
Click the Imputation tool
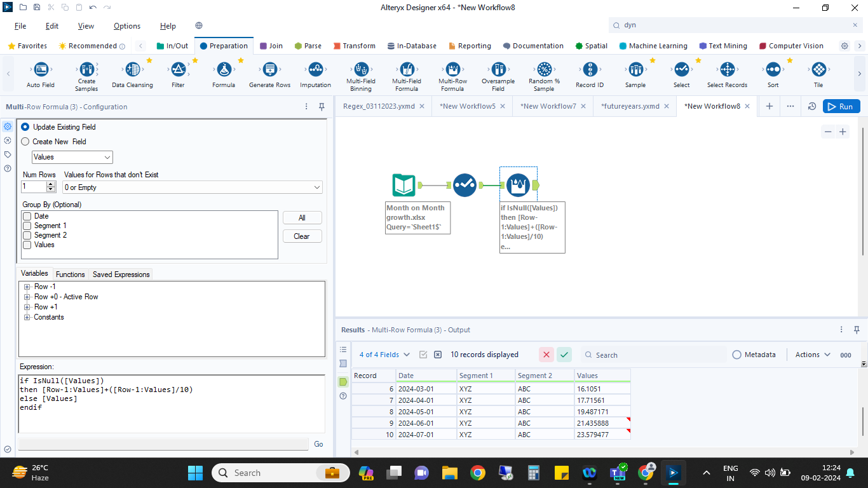click(x=315, y=70)
